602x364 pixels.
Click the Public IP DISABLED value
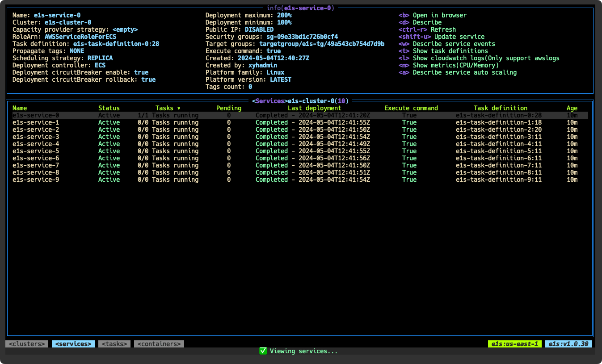259,29
